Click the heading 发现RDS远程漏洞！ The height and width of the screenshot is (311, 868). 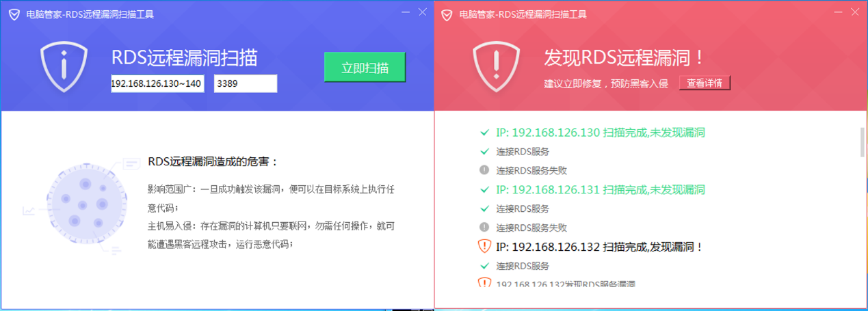pyautogui.click(x=624, y=58)
